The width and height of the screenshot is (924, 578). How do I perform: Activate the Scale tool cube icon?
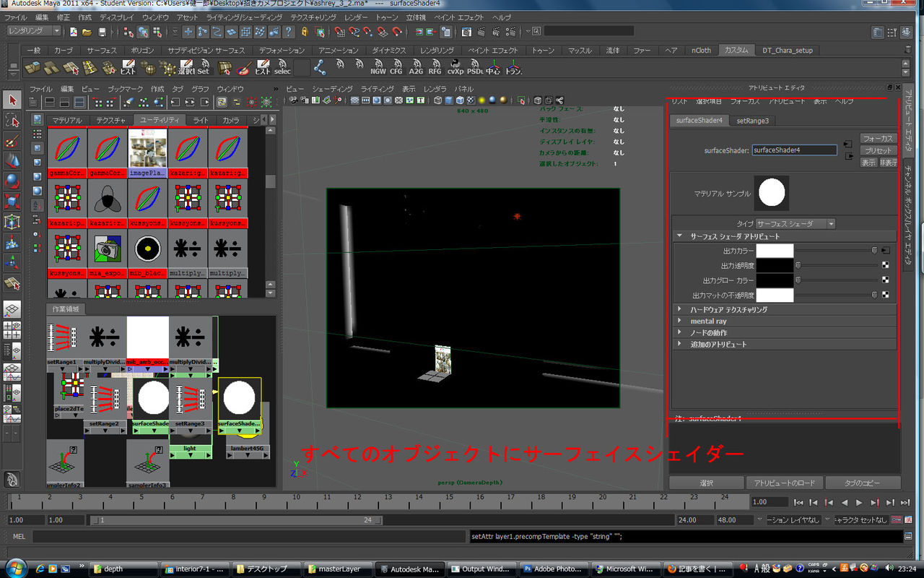[12, 201]
